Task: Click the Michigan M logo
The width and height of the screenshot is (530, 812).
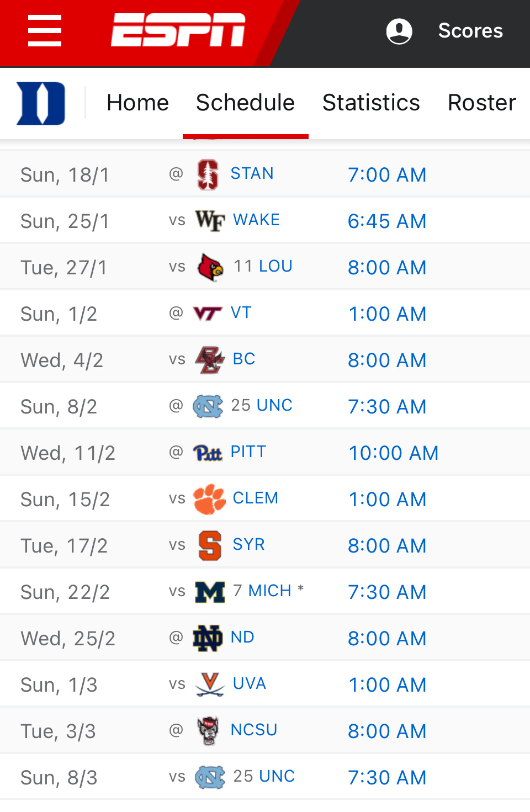Action: click(210, 592)
